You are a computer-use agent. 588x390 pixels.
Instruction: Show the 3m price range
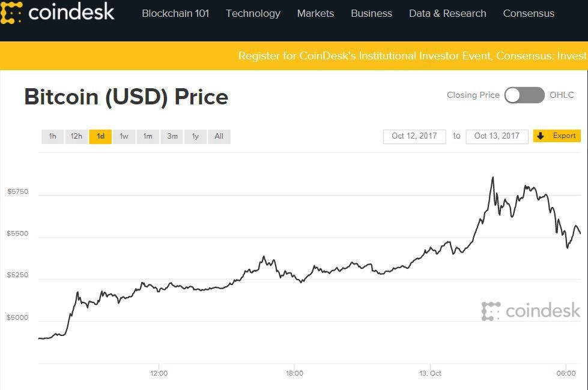tap(172, 137)
